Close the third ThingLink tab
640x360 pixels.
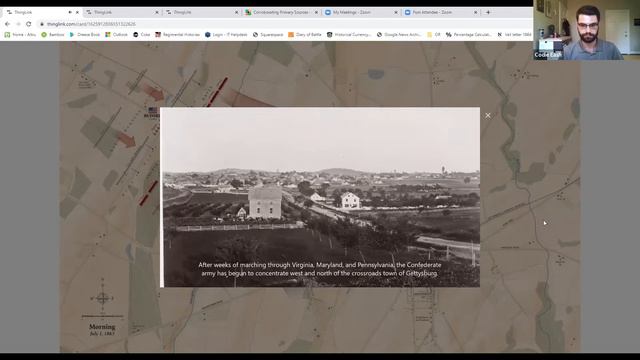236,12
